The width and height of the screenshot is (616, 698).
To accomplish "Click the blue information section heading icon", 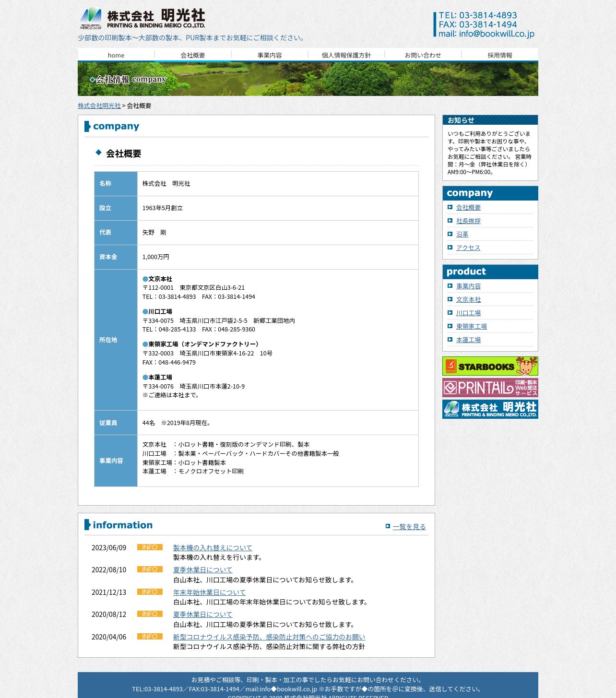I will click(87, 525).
